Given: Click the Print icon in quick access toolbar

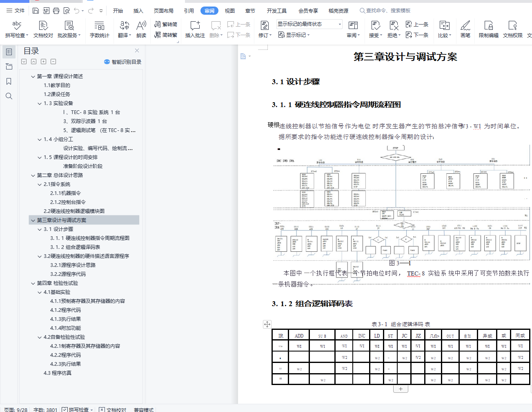Looking at the screenshot, I should click(56, 11).
